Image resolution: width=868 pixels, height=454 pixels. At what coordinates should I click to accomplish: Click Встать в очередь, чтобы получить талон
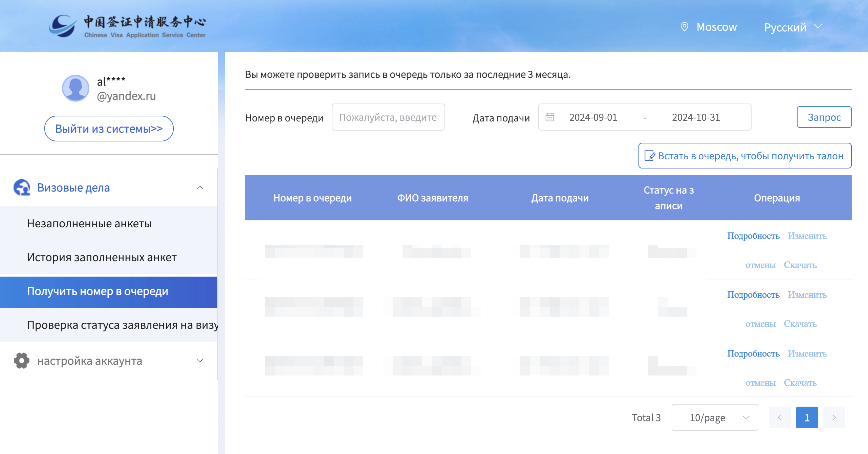coord(745,156)
